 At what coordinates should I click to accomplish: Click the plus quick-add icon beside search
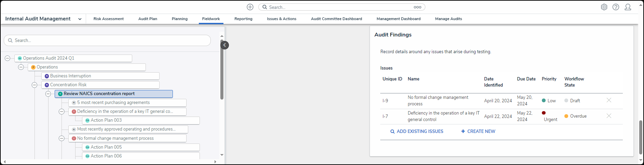point(250,7)
